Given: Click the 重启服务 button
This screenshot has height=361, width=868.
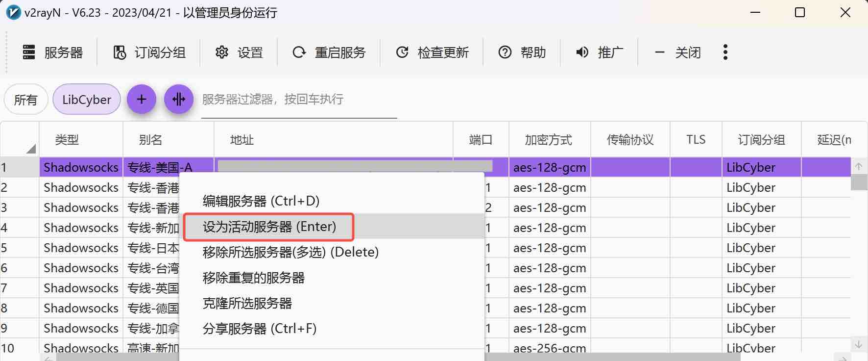Looking at the screenshot, I should 329,52.
